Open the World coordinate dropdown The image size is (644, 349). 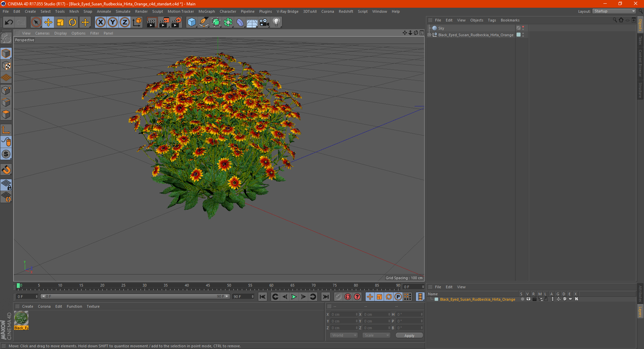(x=344, y=335)
